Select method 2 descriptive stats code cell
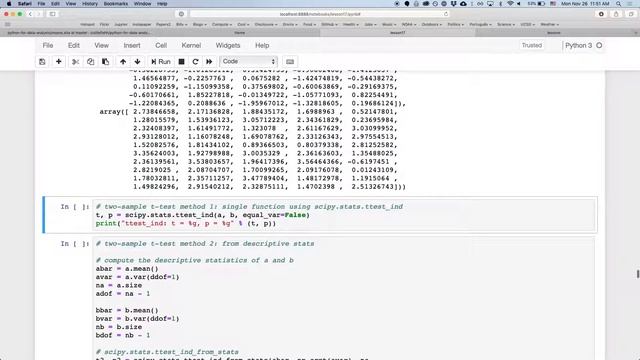This screenshot has width=640, height=360. click(x=320, y=298)
